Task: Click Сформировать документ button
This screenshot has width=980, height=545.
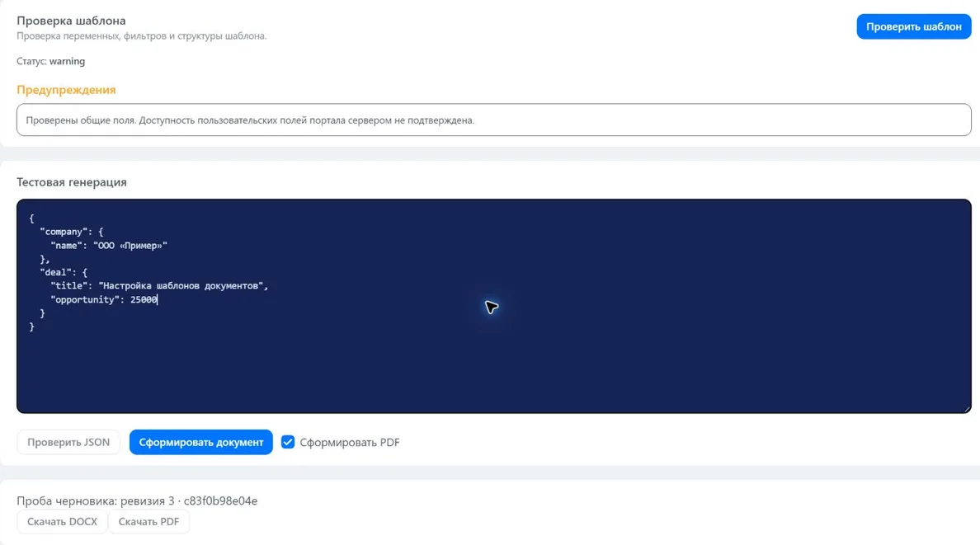Action: pos(200,442)
